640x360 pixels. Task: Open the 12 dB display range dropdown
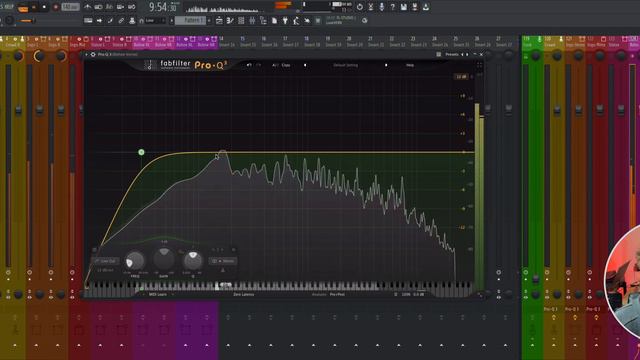tap(462, 77)
